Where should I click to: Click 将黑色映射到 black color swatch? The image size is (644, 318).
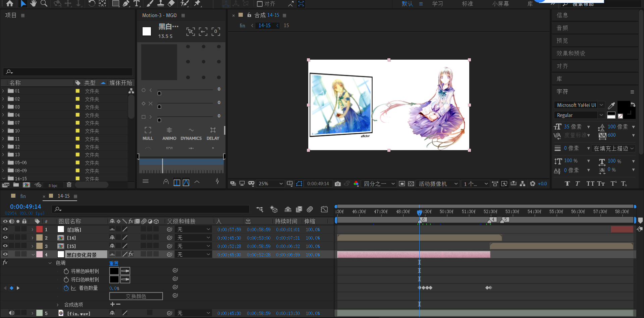tap(114, 271)
